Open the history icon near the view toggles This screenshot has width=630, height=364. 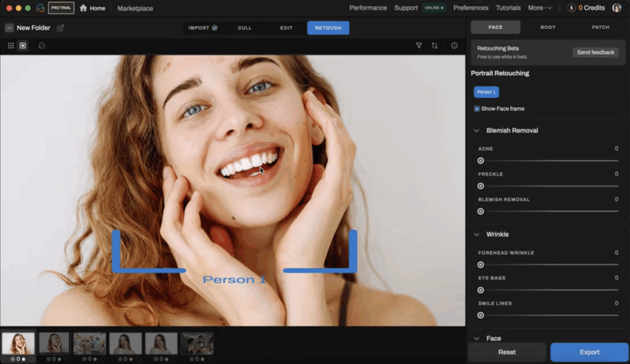pyautogui.click(x=40, y=45)
